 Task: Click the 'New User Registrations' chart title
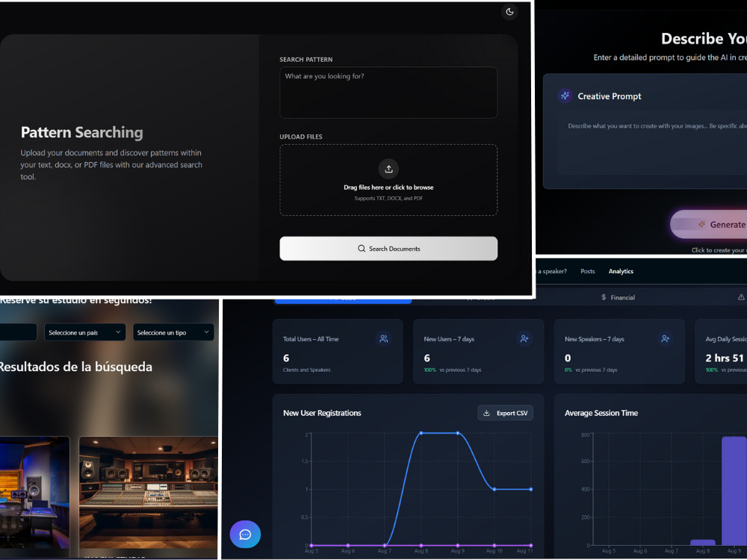322,413
